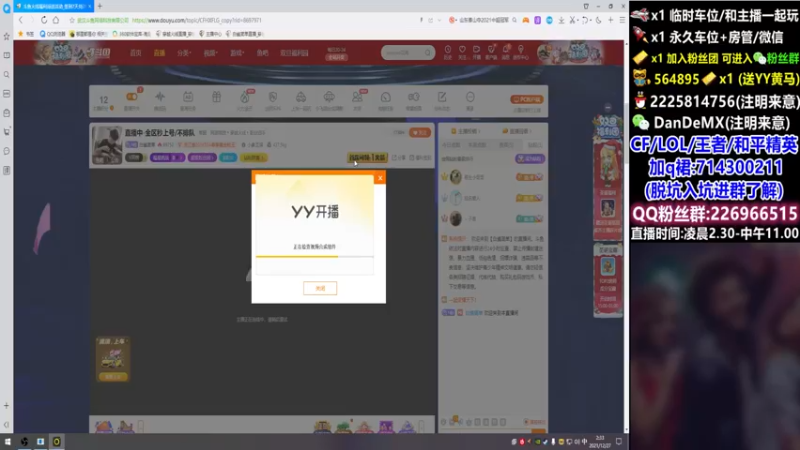
Task: Open a new browser tab with the plus
Action: coord(100,6)
